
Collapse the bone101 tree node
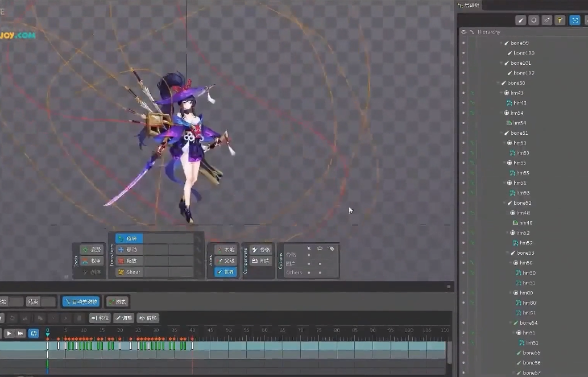pyautogui.click(x=501, y=63)
